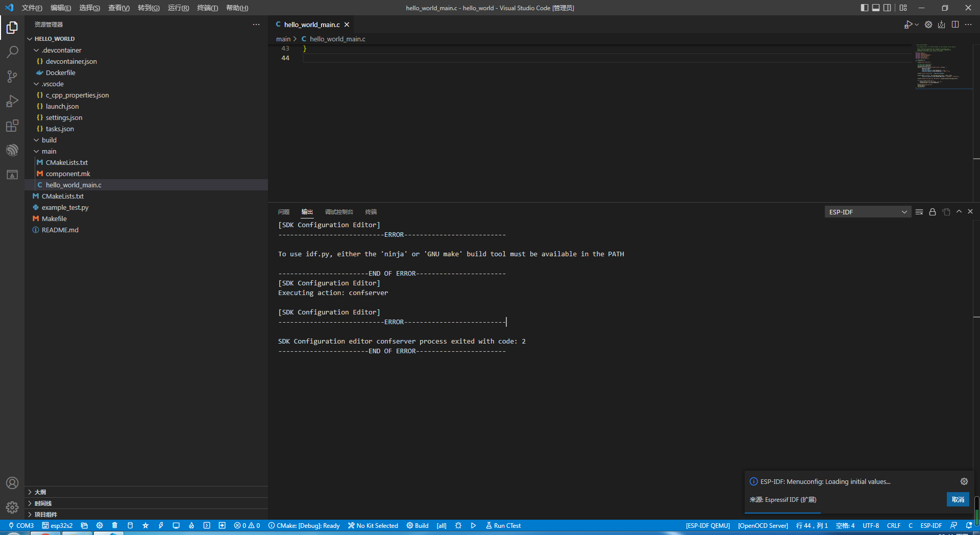Click the Build, Flash and Monitor flame icon

point(191,525)
